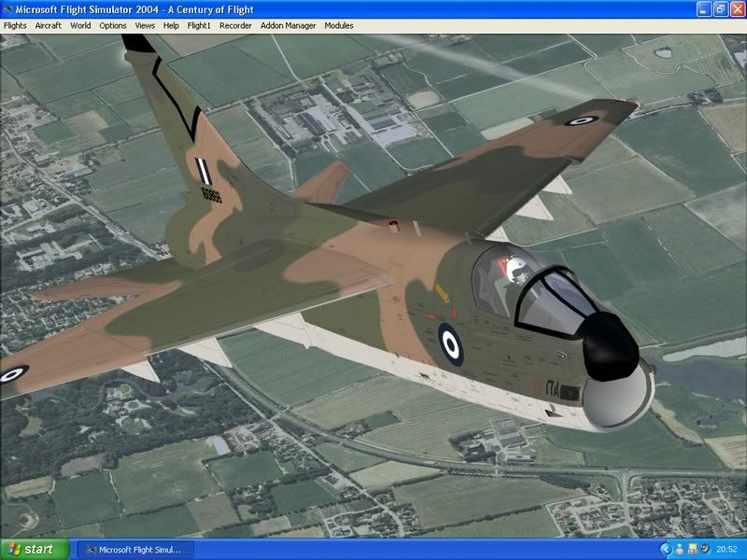747x560 pixels.
Task: Open the Help menu
Action: point(171,26)
